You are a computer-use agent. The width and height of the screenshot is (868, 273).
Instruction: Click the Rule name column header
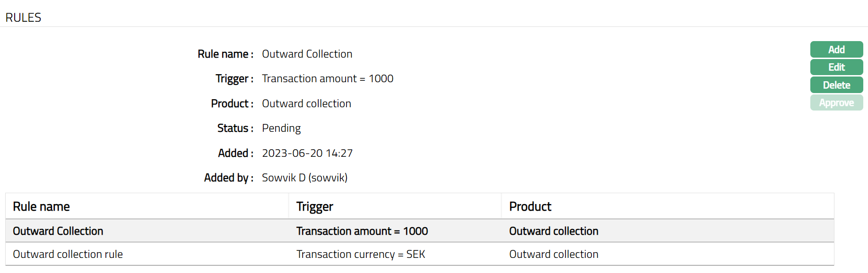(x=41, y=206)
